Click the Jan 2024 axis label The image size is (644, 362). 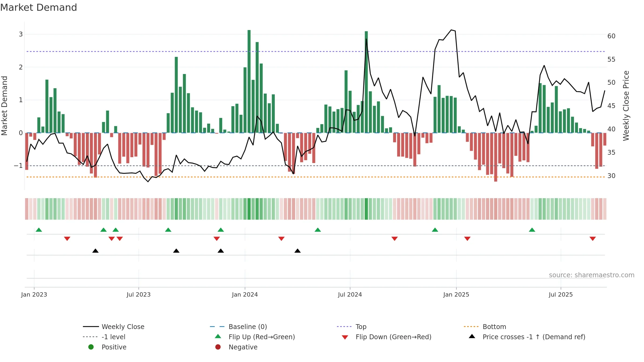pos(245,295)
